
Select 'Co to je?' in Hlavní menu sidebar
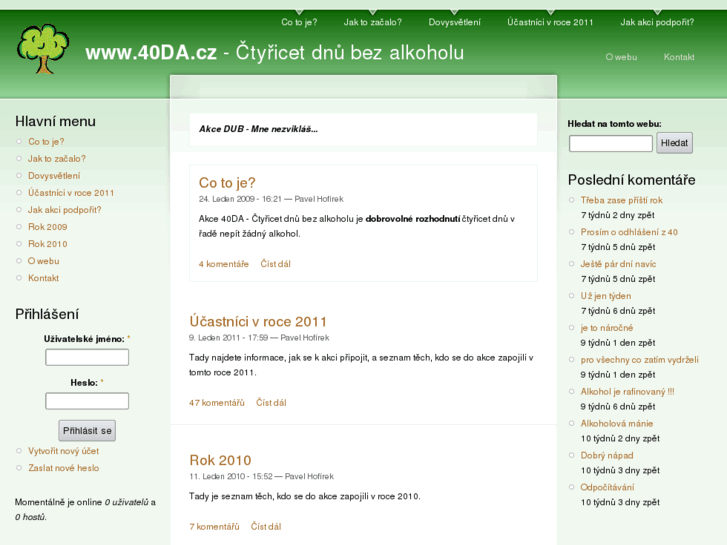tap(46, 141)
